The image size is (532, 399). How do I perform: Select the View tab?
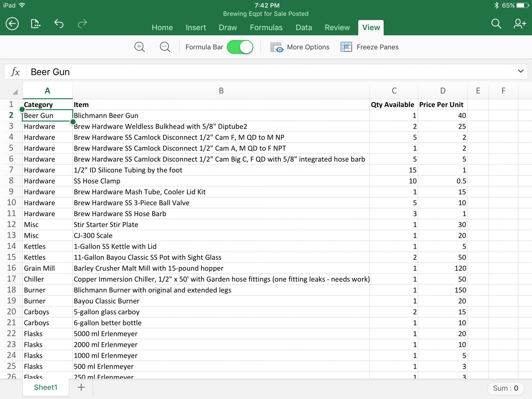pyautogui.click(x=371, y=28)
